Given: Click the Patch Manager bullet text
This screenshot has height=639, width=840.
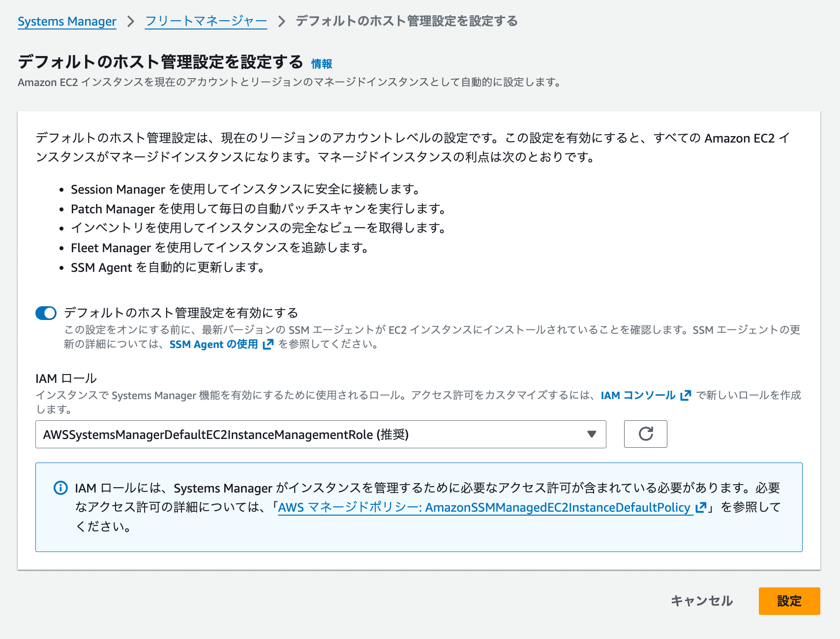Looking at the screenshot, I should [258, 209].
